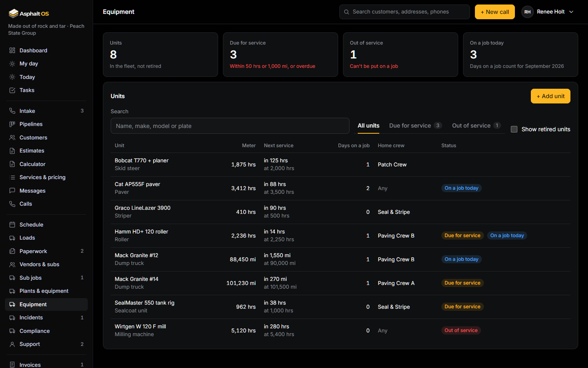Go to Equipment in the sidebar
The height and width of the screenshot is (368, 588).
click(46, 305)
